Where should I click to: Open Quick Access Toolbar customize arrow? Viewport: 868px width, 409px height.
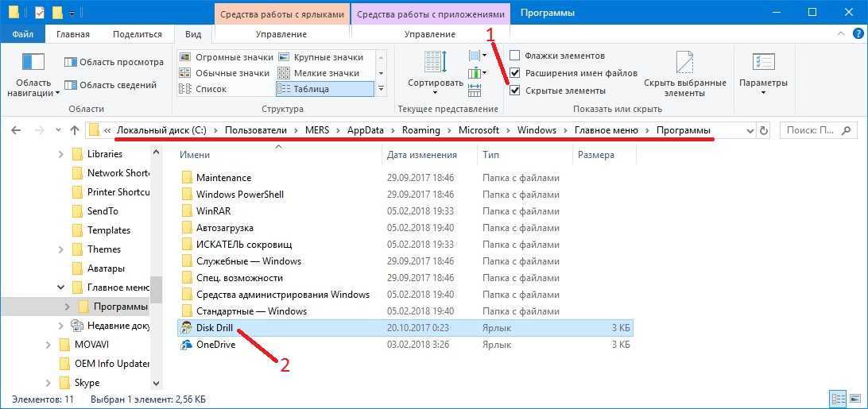pos(73,12)
